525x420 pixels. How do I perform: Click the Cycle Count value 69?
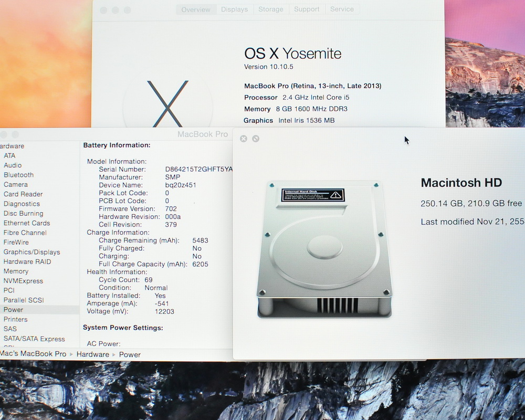point(149,280)
